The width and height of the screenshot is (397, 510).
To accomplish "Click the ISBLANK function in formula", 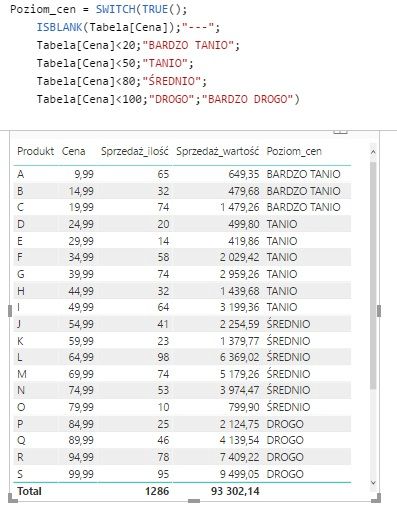I will [59, 27].
